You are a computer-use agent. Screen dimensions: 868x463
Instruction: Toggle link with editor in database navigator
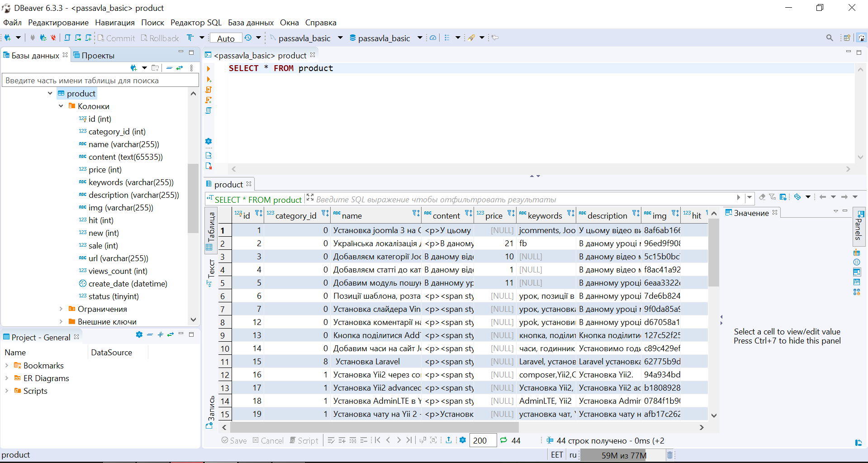pos(180,68)
